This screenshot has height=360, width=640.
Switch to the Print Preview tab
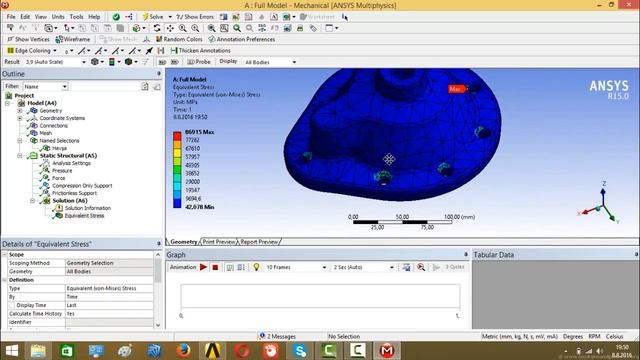coord(219,242)
